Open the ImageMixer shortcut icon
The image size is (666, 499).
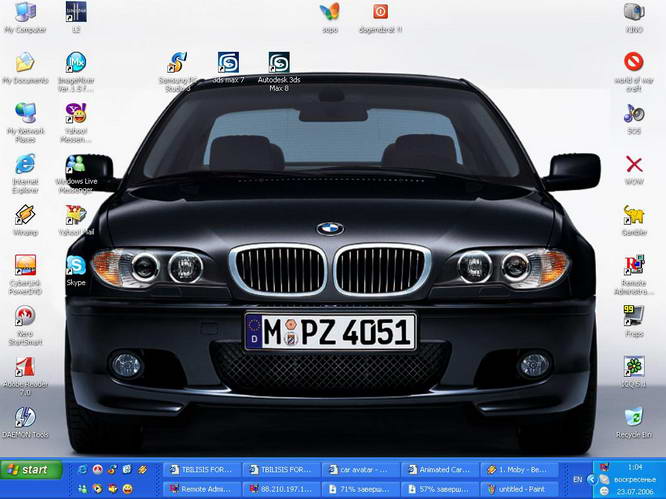(76, 71)
